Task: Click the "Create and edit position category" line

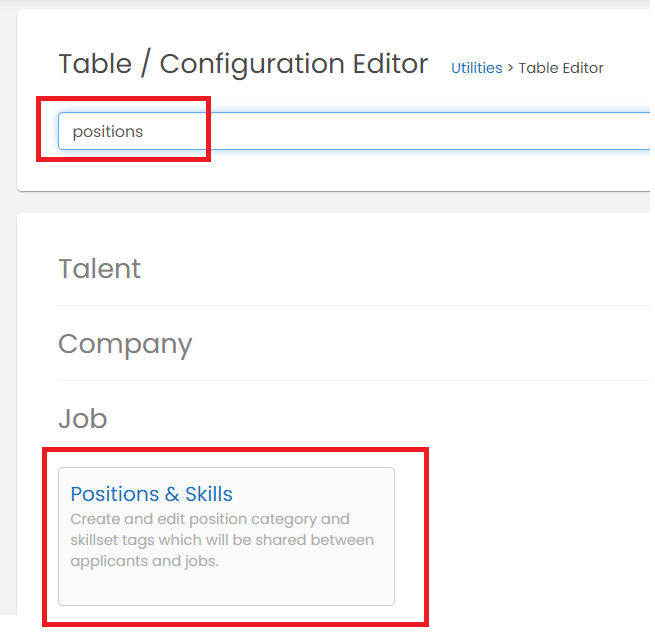Action: (x=210, y=519)
